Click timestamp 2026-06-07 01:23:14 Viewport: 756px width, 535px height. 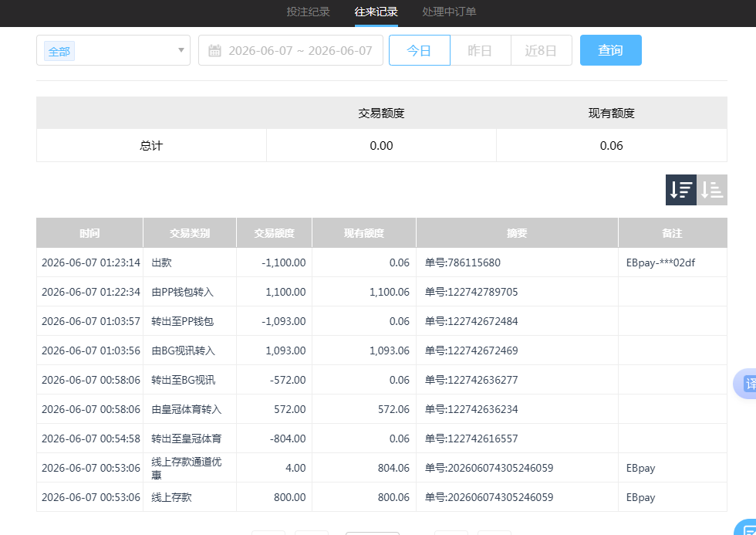pos(91,262)
